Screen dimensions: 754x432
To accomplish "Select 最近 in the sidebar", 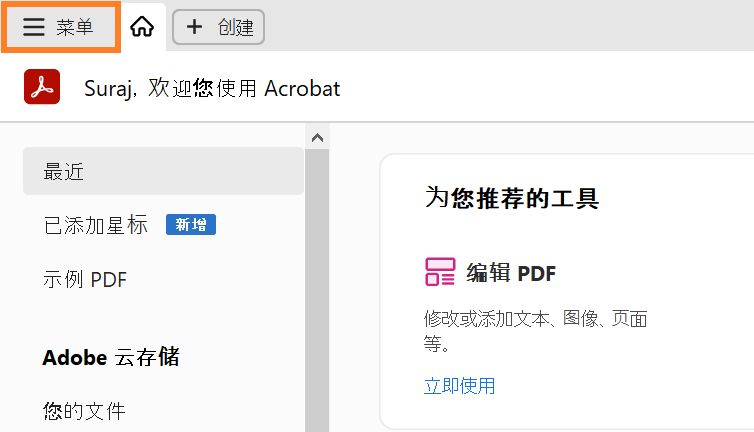I will click(163, 171).
